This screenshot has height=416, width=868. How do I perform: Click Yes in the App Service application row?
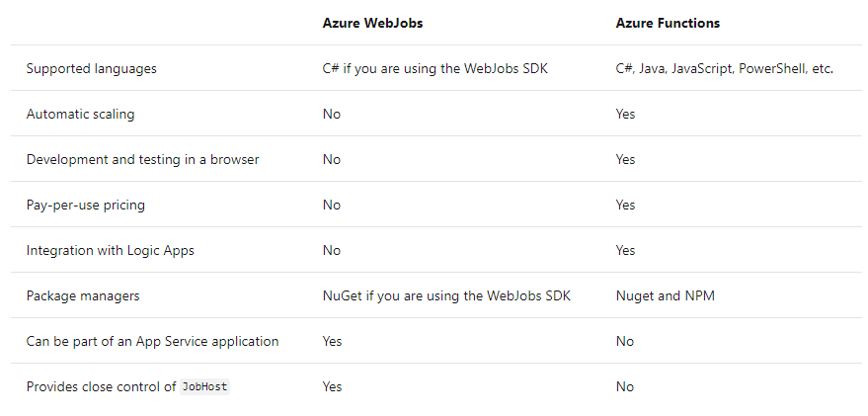pyautogui.click(x=332, y=341)
